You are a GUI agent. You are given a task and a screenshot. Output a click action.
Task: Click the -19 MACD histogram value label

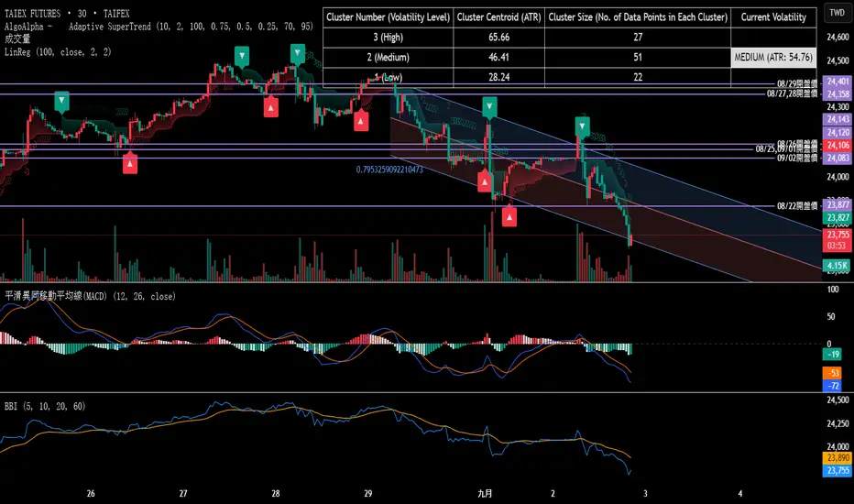tap(833, 355)
